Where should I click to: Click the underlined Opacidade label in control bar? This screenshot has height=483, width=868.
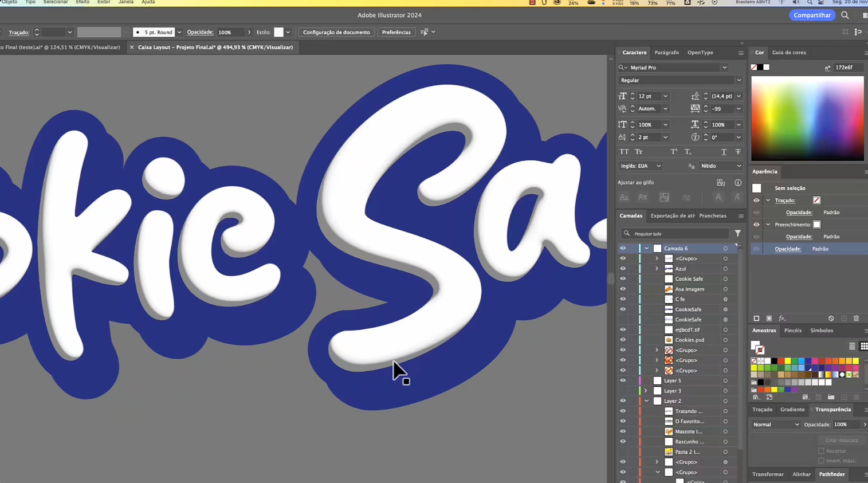pyautogui.click(x=200, y=32)
